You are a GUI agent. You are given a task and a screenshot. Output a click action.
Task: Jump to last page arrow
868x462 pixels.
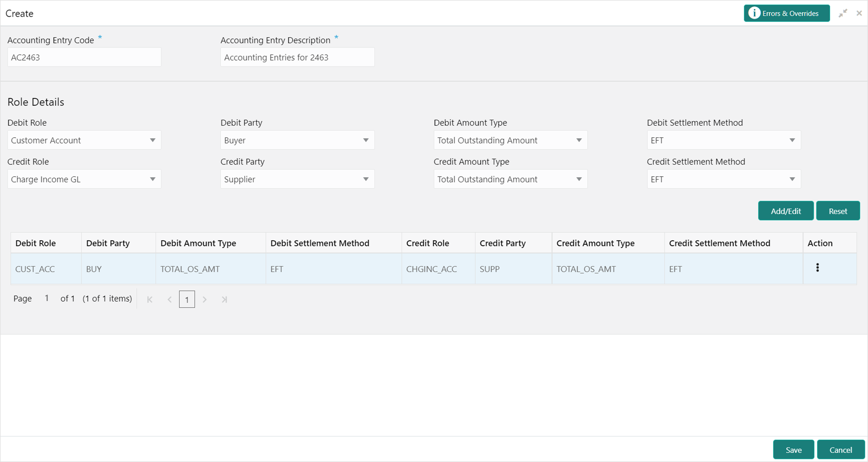click(x=224, y=300)
